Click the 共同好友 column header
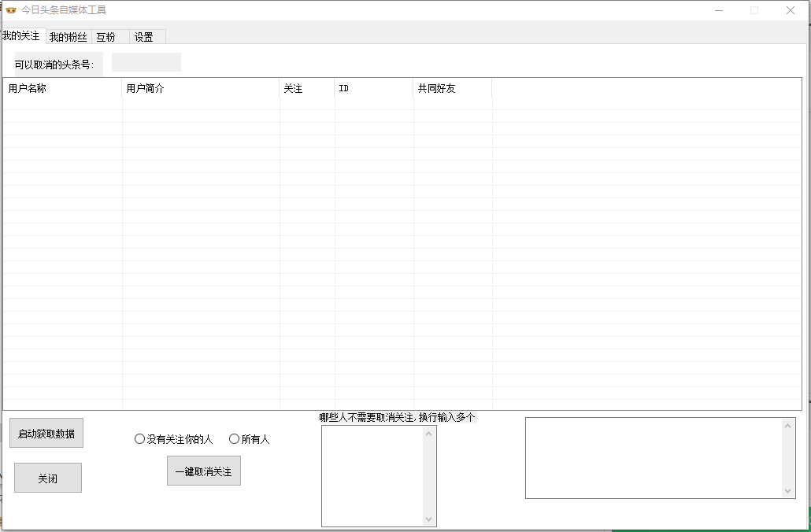The height and width of the screenshot is (532, 811). coord(452,89)
